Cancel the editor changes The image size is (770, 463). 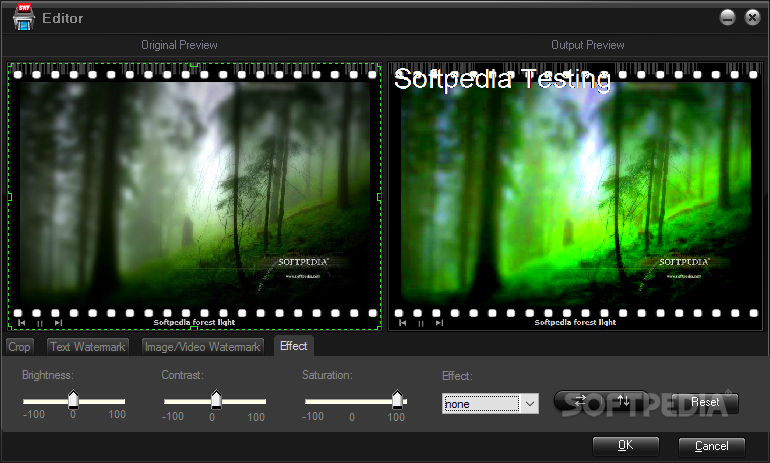(x=712, y=446)
